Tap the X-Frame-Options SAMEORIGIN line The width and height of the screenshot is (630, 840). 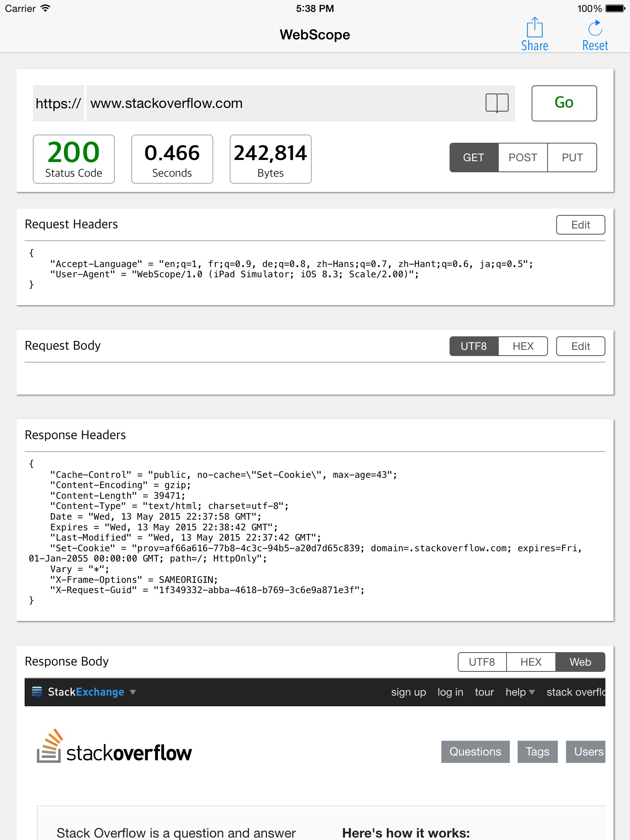click(x=134, y=580)
